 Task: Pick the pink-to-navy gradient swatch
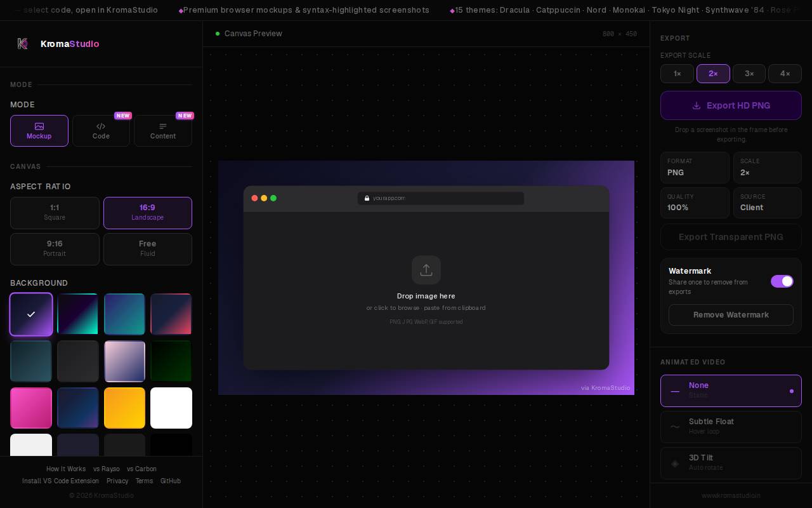point(124,361)
